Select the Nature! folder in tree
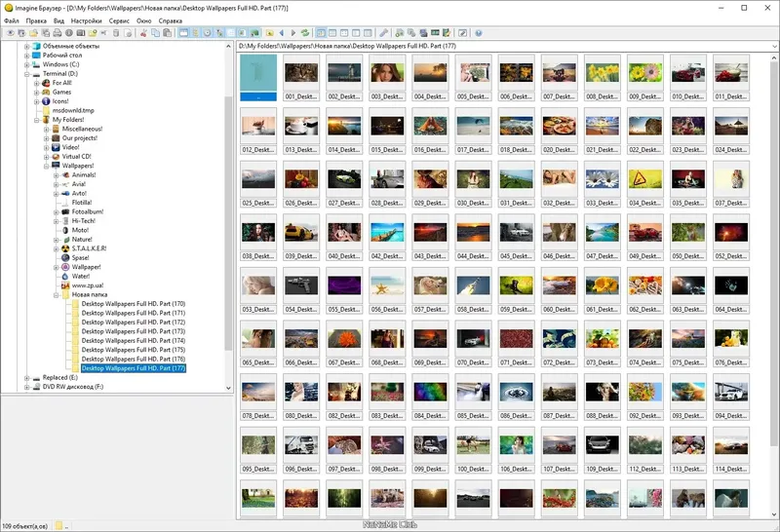 [x=82, y=240]
